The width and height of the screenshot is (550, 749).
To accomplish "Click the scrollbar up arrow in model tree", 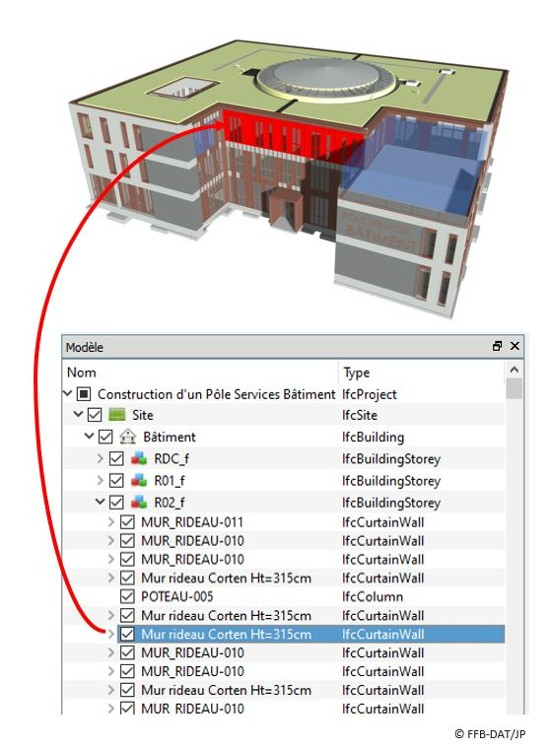I will (514, 369).
